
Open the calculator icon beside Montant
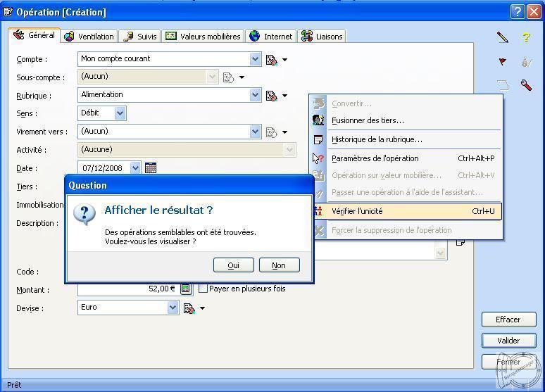click(186, 289)
